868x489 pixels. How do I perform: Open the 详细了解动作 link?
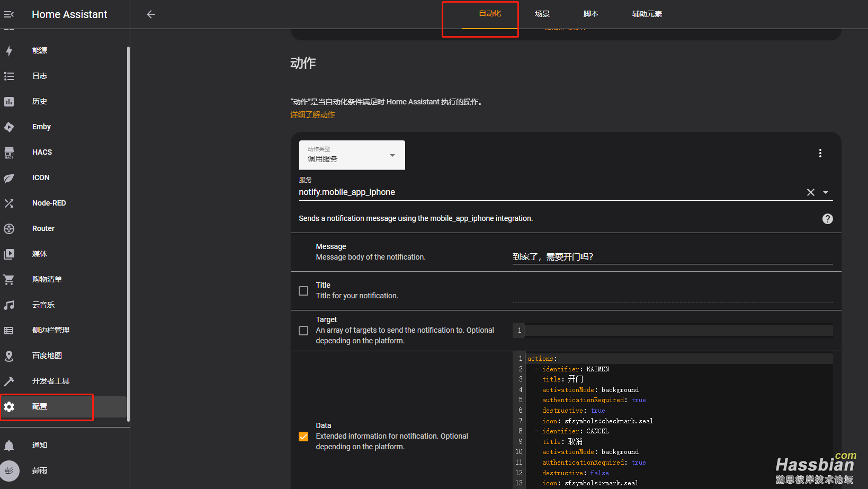[312, 114]
